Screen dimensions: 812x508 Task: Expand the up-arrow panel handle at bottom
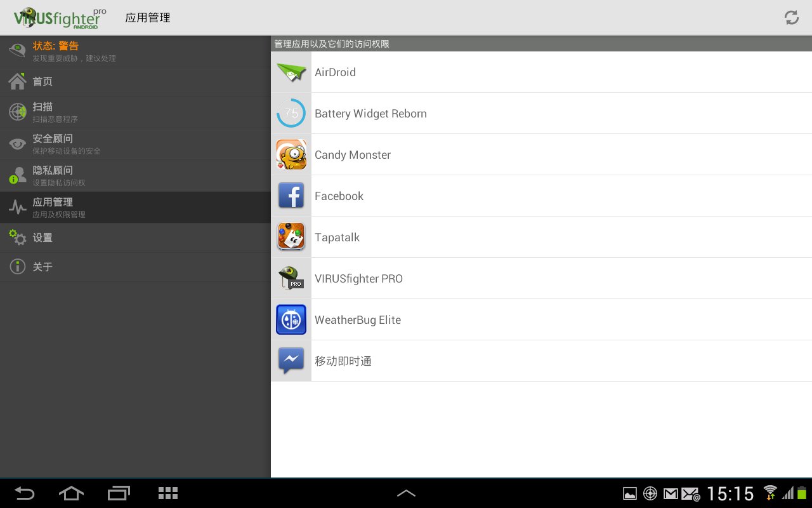(x=406, y=493)
